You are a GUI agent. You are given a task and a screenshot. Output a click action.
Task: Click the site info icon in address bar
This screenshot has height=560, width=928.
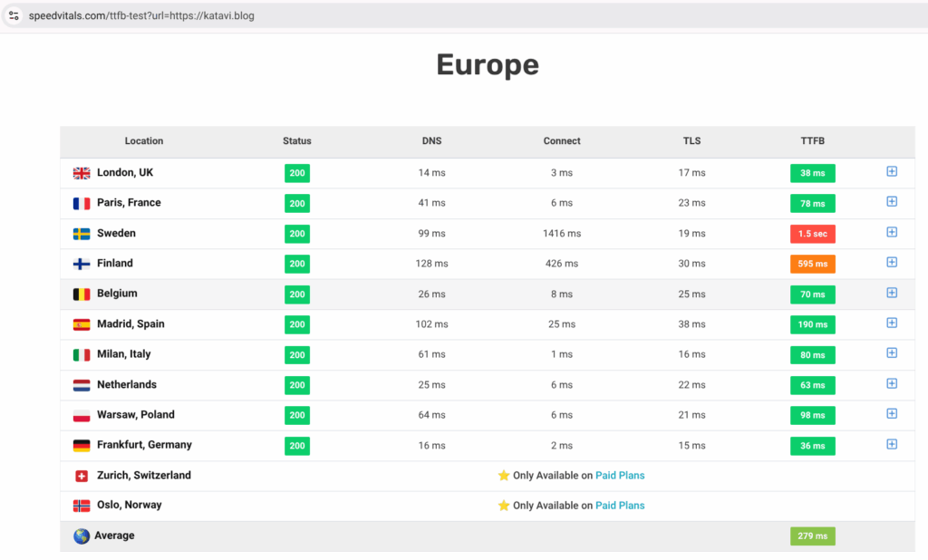point(14,15)
